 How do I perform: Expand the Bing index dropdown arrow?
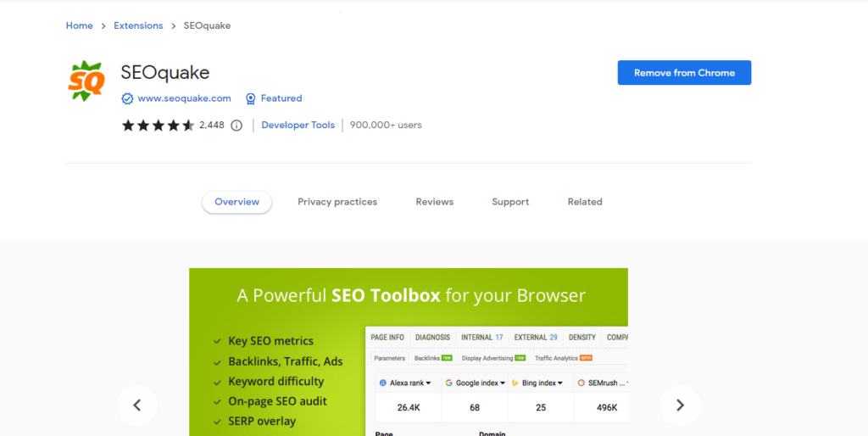click(560, 383)
